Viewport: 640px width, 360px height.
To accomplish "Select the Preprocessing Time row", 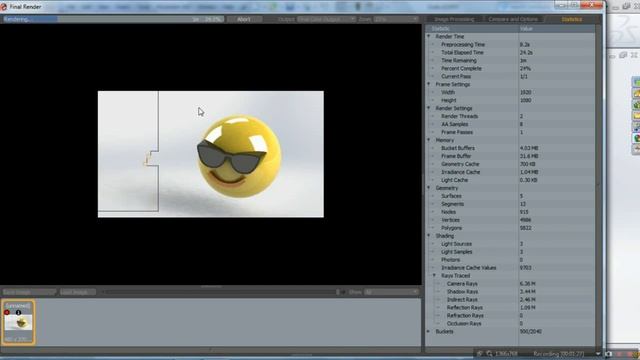I will coord(510,44).
